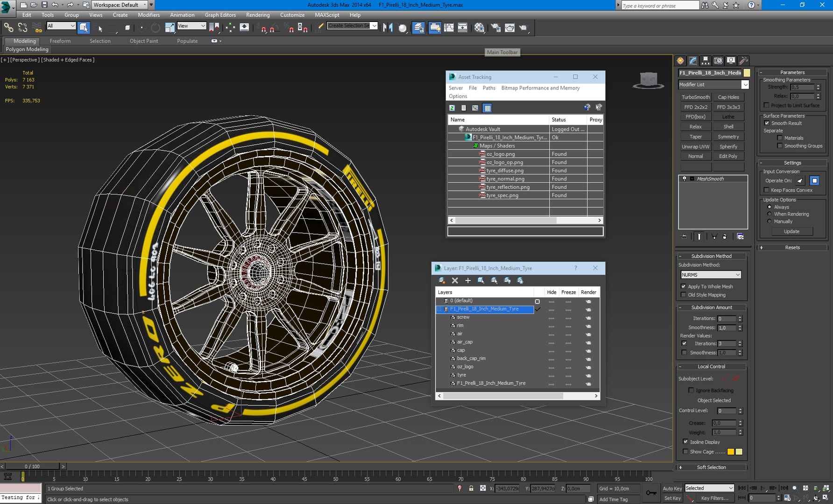The image size is (833, 504).
Task: Click Pin Stack icon under modifier stack
Action: 684,237
